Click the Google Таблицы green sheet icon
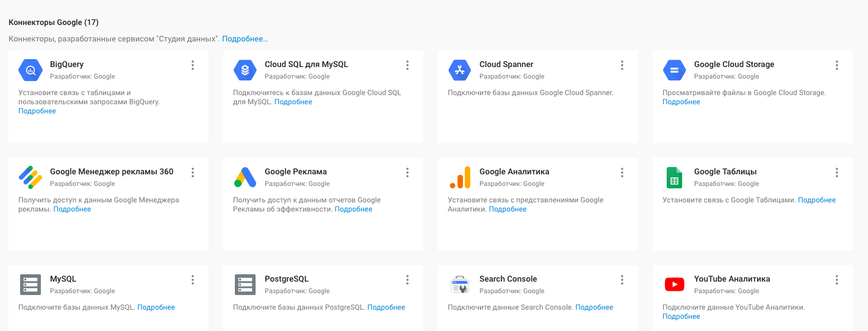The image size is (868, 331). [x=674, y=177]
